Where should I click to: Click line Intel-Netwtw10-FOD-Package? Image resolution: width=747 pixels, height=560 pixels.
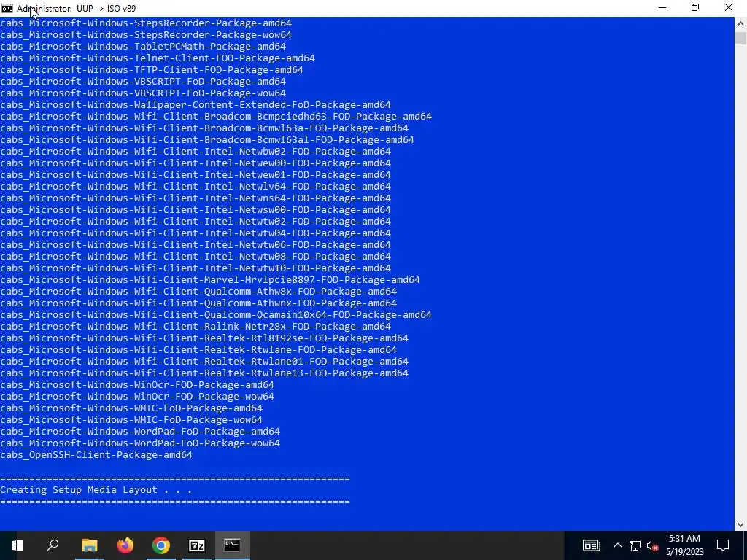click(x=196, y=268)
